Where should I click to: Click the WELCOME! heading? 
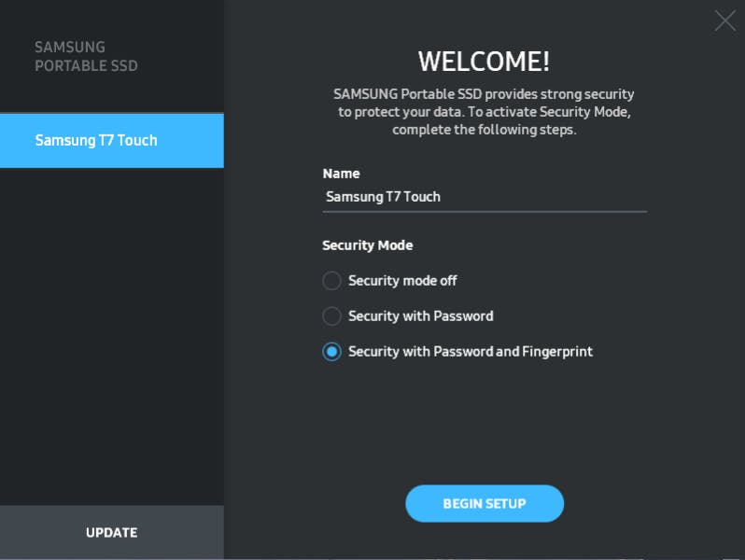(x=484, y=62)
